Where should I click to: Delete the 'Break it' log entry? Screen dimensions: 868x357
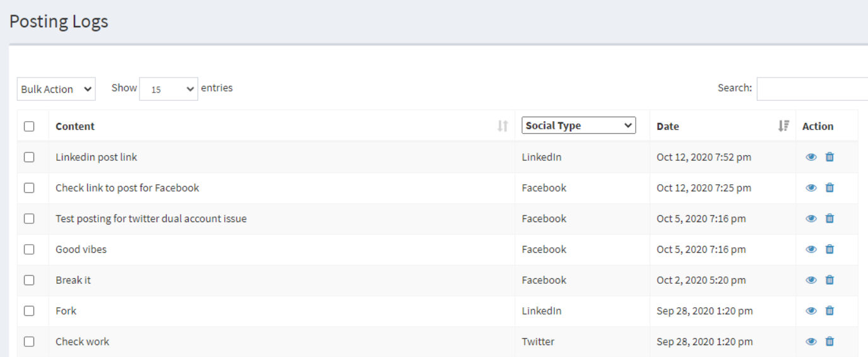coord(829,280)
